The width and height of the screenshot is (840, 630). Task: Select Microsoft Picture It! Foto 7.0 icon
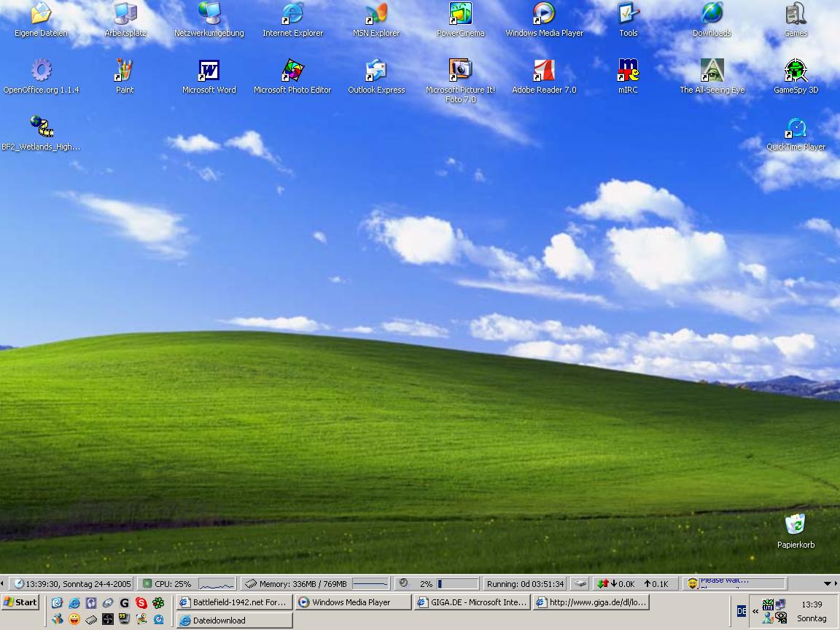pyautogui.click(x=460, y=80)
